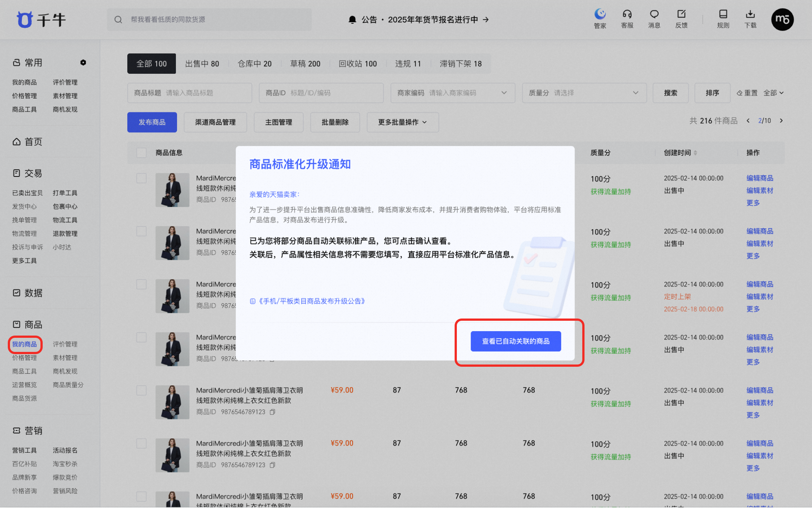Click 批量删除 button
Viewport: 812px width, 508px height.
click(335, 122)
